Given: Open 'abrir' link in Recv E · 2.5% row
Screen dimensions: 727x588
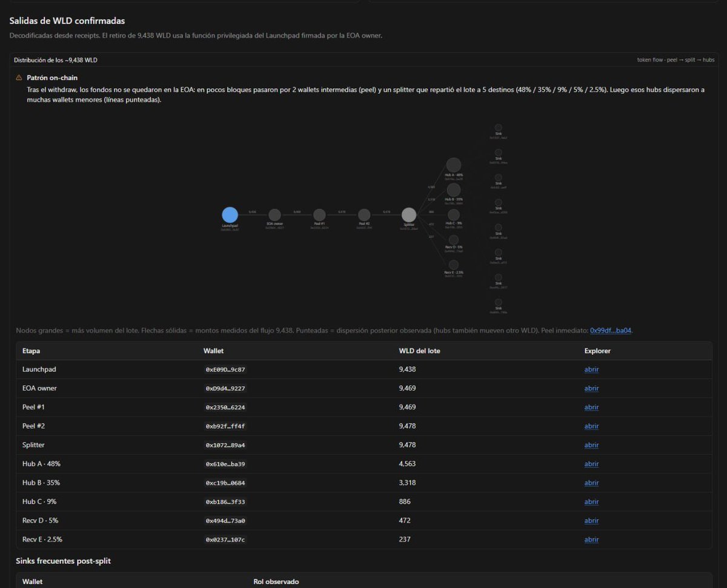Looking at the screenshot, I should tap(591, 540).
